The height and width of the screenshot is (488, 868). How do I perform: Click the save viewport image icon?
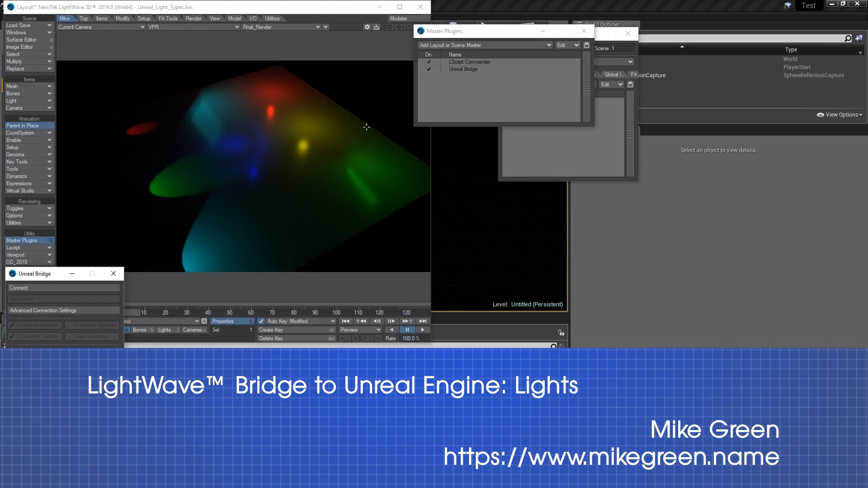pyautogui.click(x=376, y=27)
